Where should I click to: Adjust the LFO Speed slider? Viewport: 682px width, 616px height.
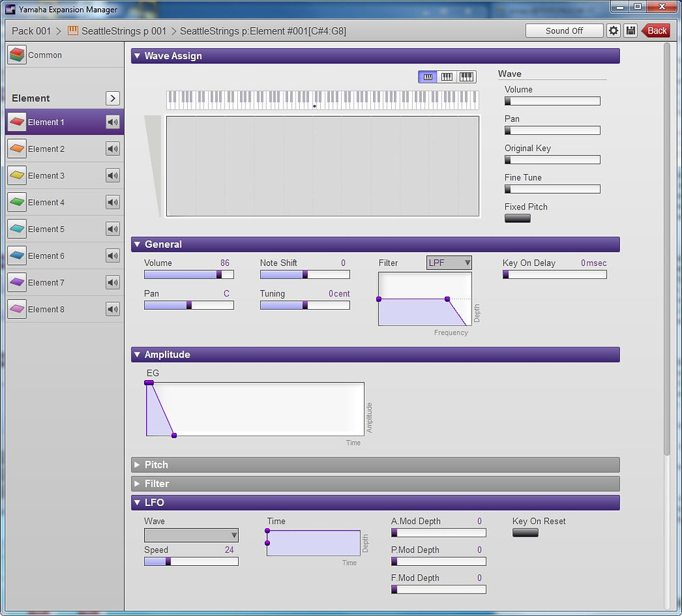click(x=191, y=562)
